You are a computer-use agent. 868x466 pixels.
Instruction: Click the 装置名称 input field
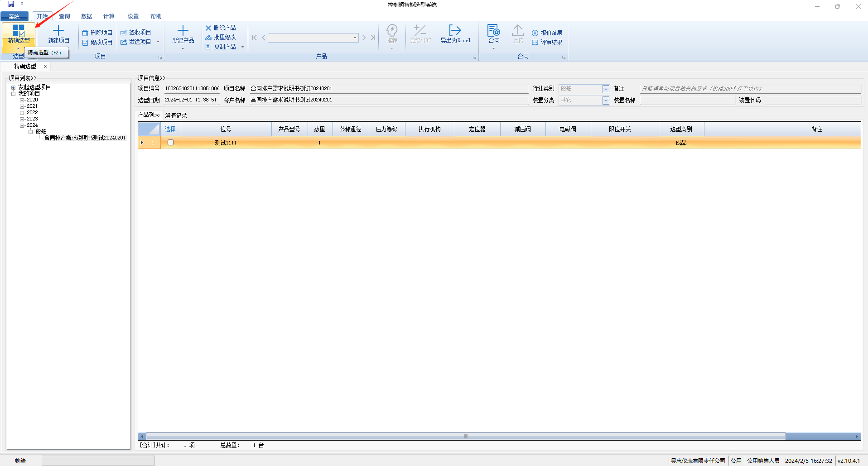pos(687,101)
